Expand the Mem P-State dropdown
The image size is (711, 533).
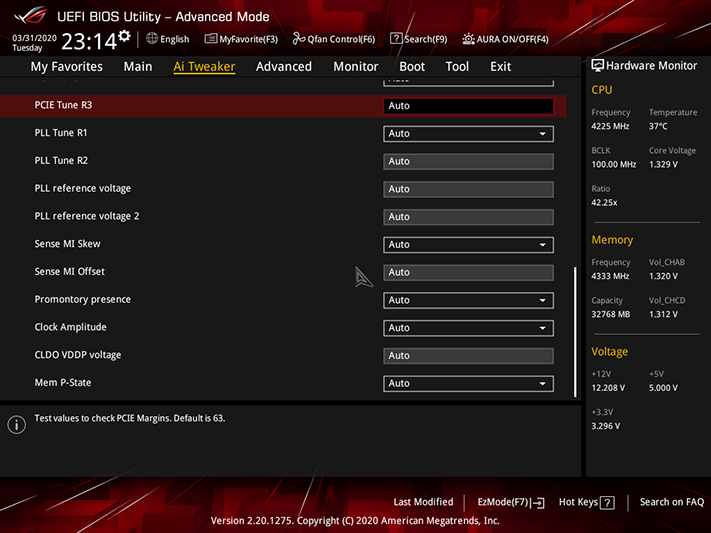click(x=468, y=384)
